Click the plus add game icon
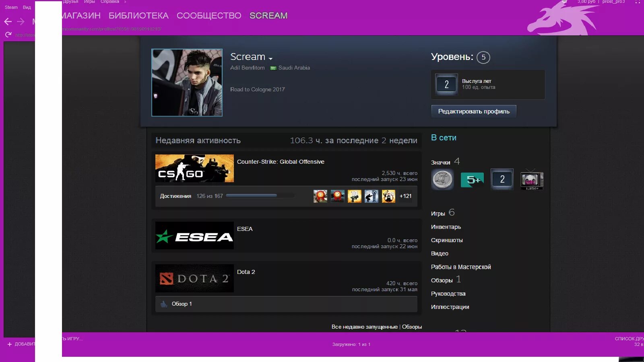This screenshot has width=644, height=362. point(10,344)
